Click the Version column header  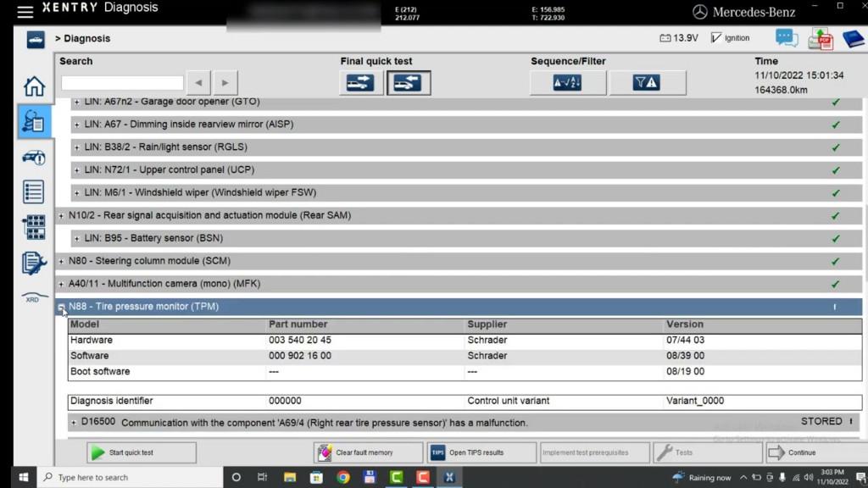[x=685, y=324]
